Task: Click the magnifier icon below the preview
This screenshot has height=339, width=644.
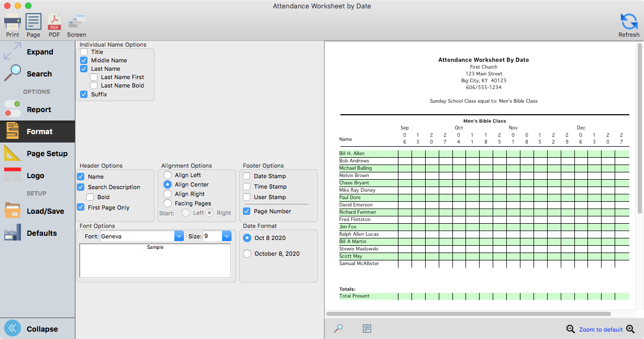Action: point(339,329)
